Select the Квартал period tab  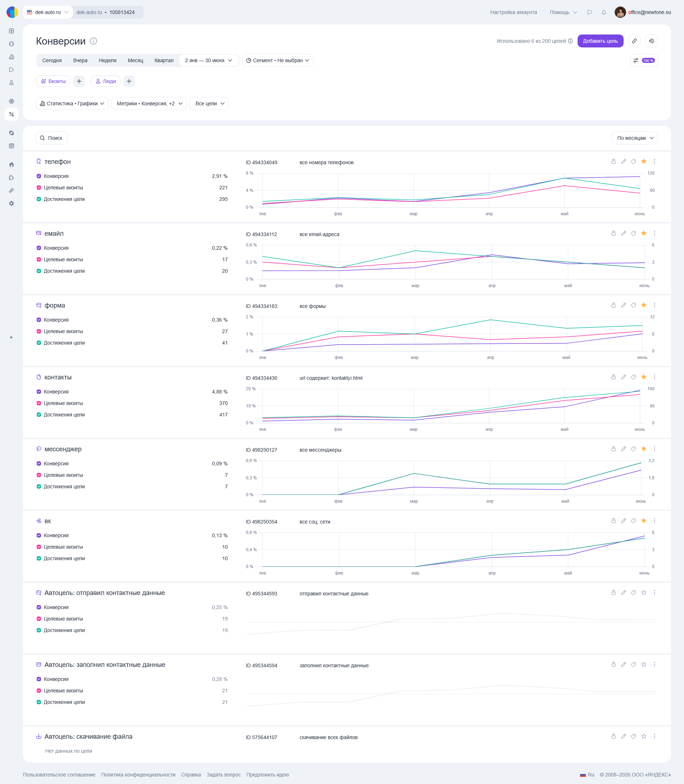click(164, 60)
